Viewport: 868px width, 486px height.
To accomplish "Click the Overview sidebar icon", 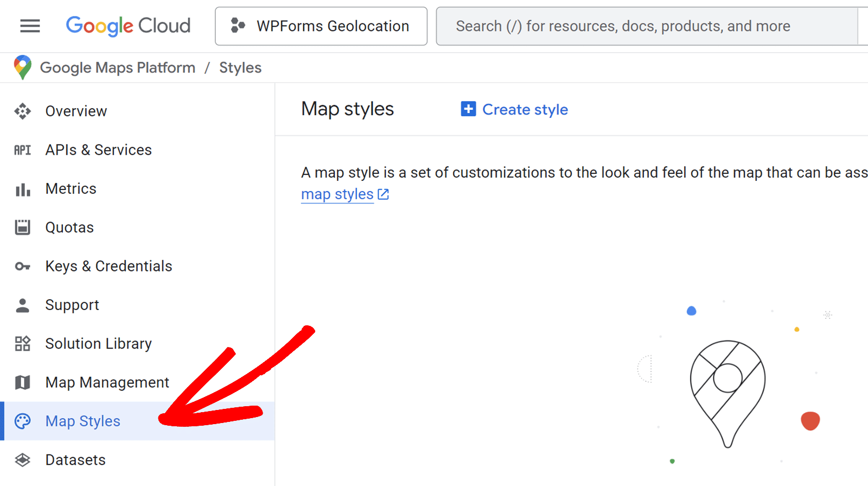I will [22, 111].
